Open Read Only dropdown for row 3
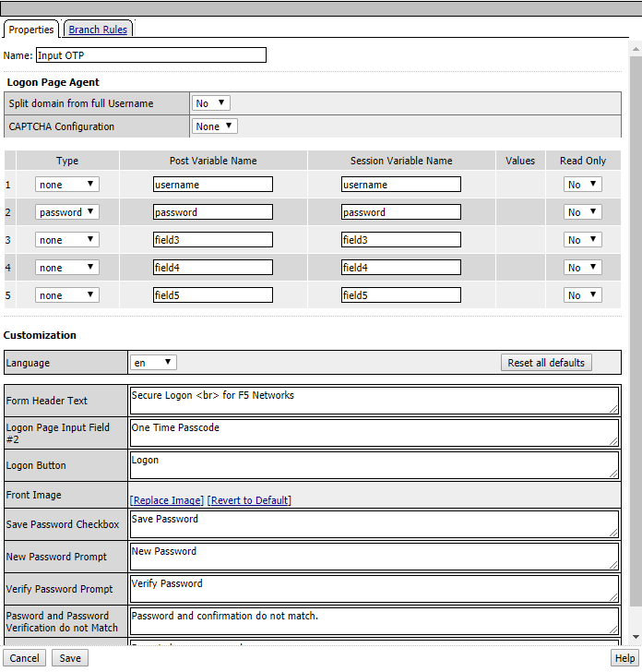The width and height of the screenshot is (642, 672). [x=582, y=240]
